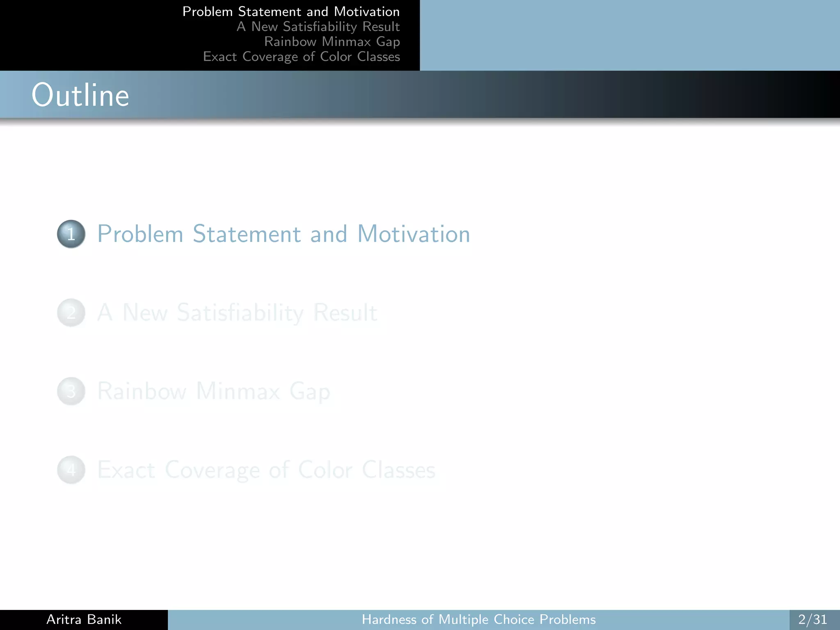Select 'Exact Coverage of Color Classes' header link
Image resolution: width=840 pixels, height=630 pixels.
tap(301, 57)
